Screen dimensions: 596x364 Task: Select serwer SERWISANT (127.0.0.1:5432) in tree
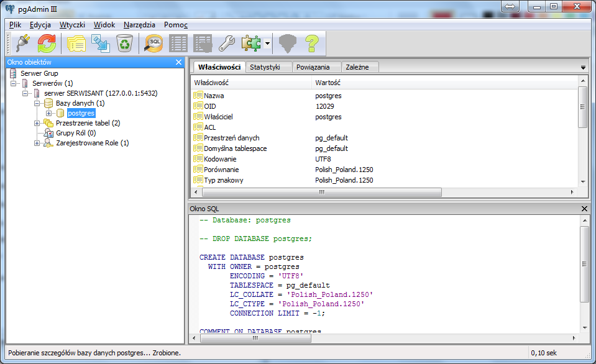(x=101, y=93)
